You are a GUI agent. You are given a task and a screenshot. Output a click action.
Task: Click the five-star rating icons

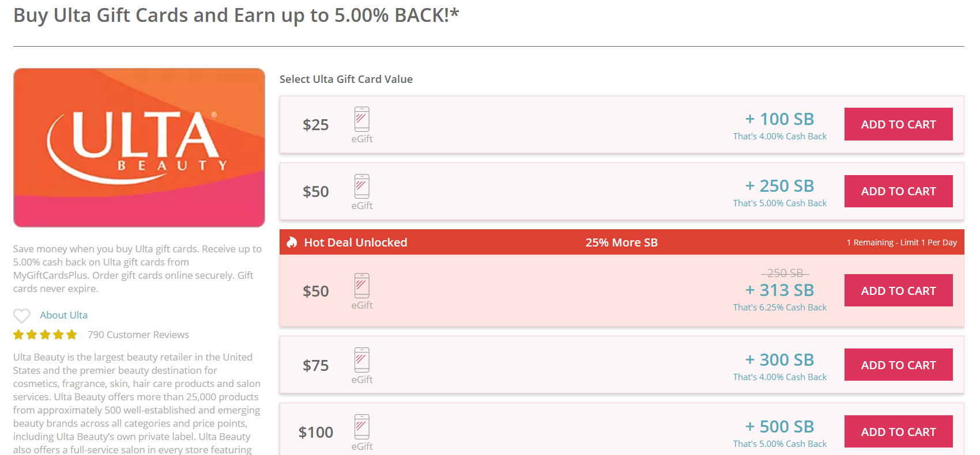pos(45,335)
